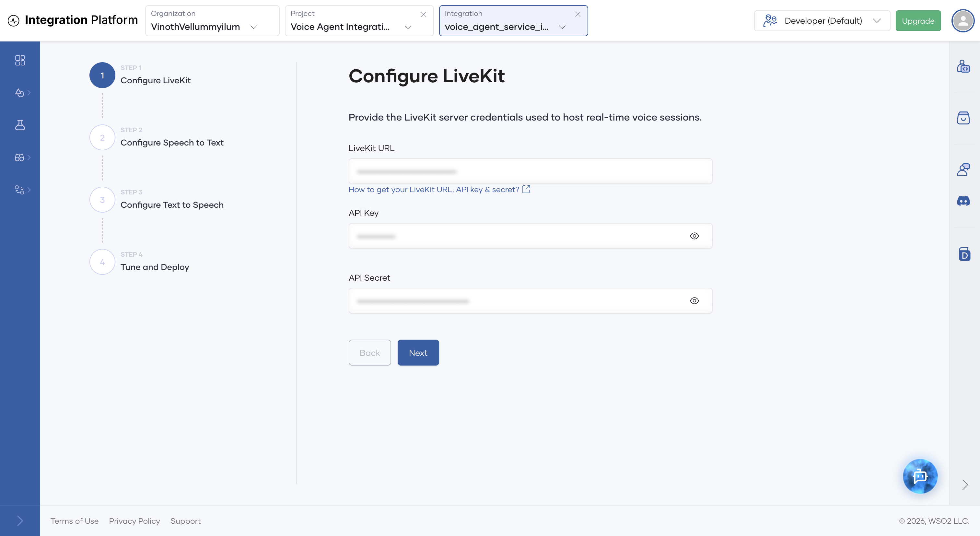The height and width of the screenshot is (536, 980).
Task: Click the Integration Platform logo icon
Action: click(14, 20)
